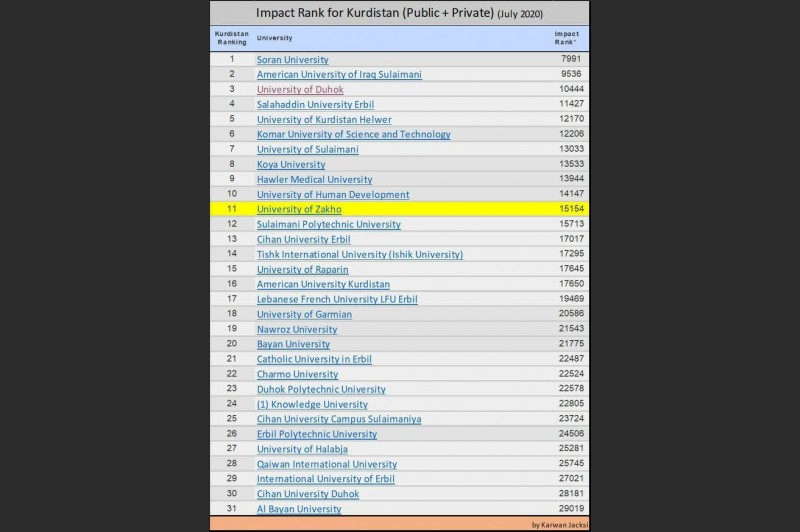
Task: Click the Kurdistan Ranking column header
Action: click(x=231, y=38)
